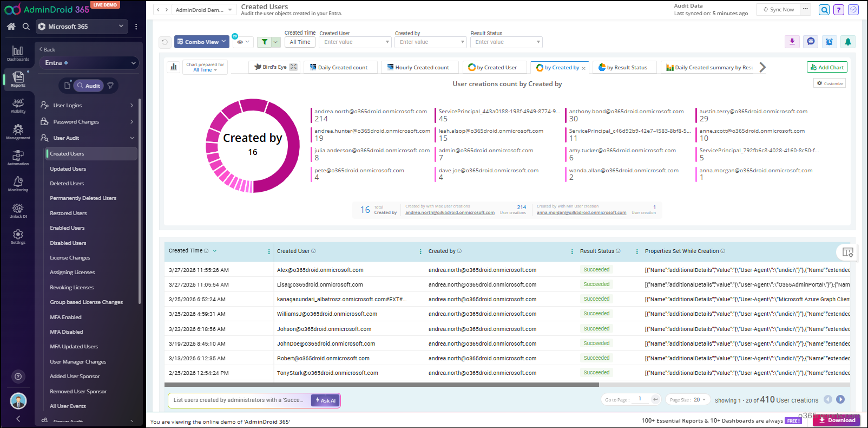Image resolution: width=868 pixels, height=428 pixels.
Task: Click the Download button
Action: 837,420
